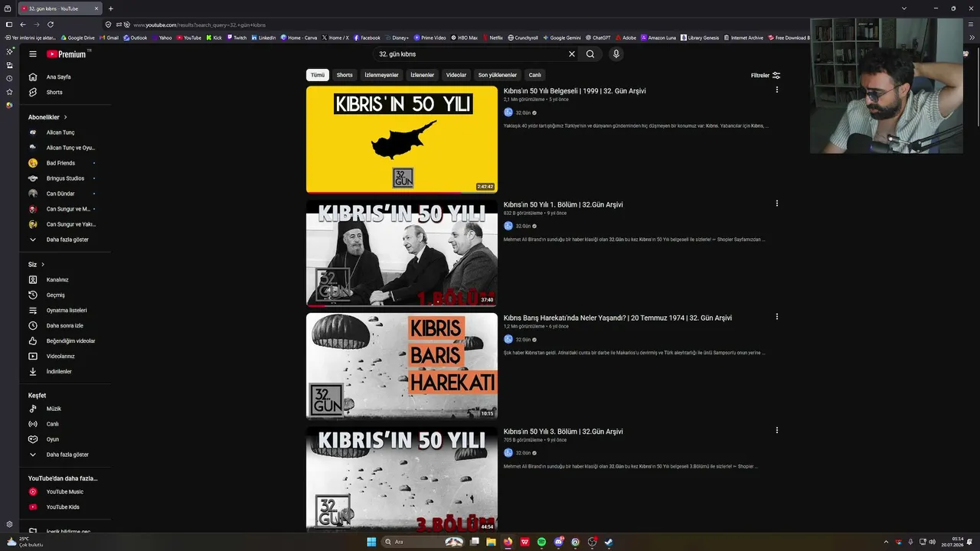Open Kıbrıs'ın 50 Yılı Belgeseli 1999 title

574,91
